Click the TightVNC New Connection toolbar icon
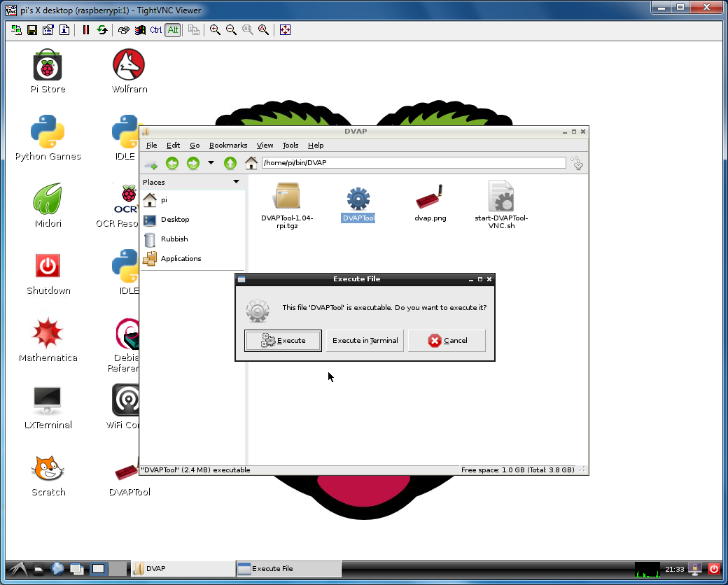This screenshot has height=585, width=728. [x=16, y=30]
